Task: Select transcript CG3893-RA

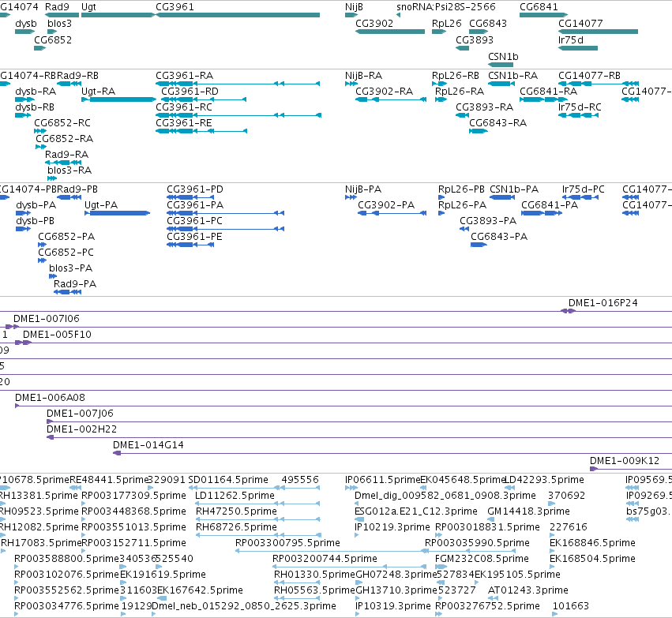Action: pos(463,115)
